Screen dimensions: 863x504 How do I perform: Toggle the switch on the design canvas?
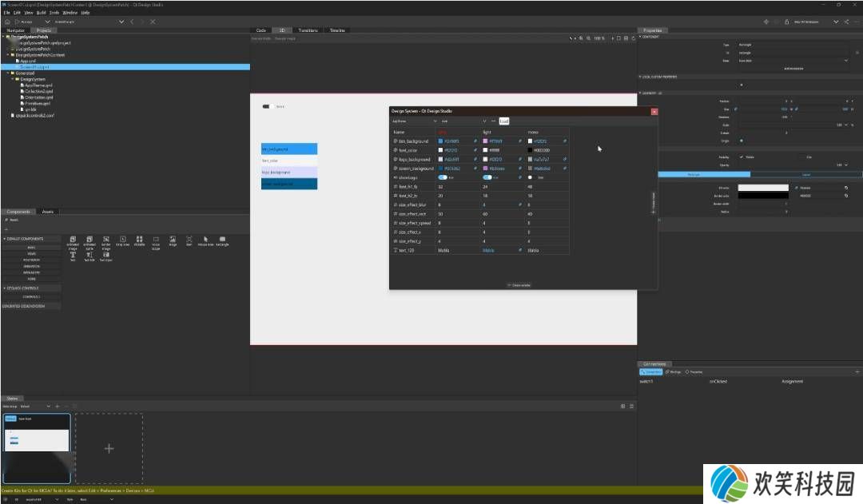point(268,107)
